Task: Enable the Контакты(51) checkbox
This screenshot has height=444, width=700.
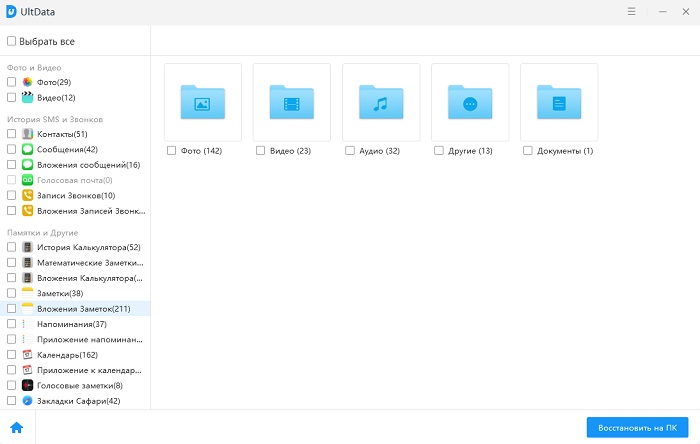Action: pyautogui.click(x=12, y=134)
